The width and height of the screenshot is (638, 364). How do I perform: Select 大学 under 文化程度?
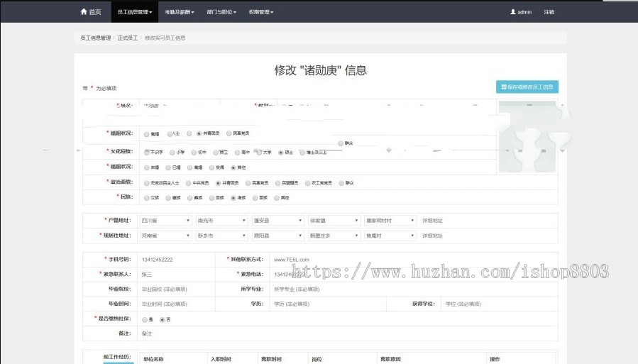[259, 153]
